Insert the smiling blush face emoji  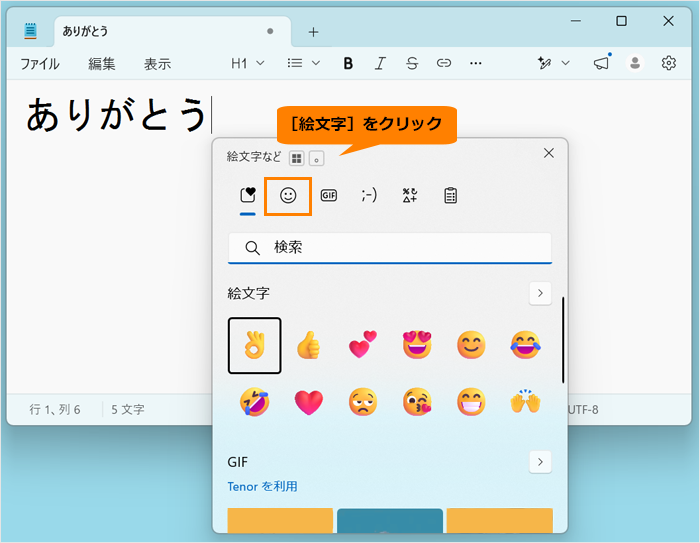click(x=471, y=345)
